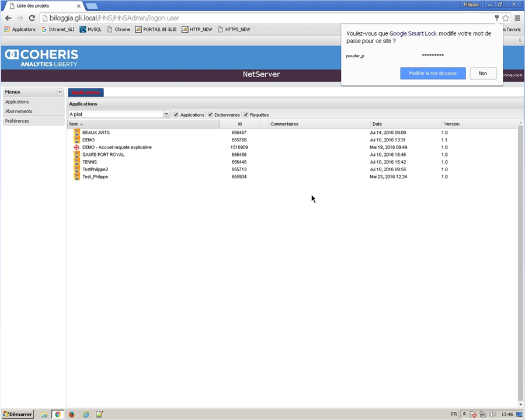This screenshot has width=525, height=420.
Task: Launch Firefox from the taskbar
Action: point(72,414)
